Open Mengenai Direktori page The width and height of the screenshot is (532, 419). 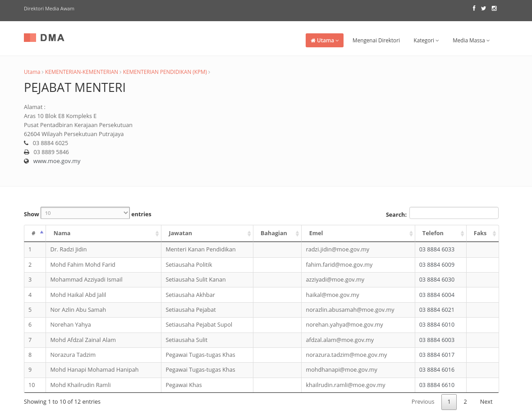376,41
